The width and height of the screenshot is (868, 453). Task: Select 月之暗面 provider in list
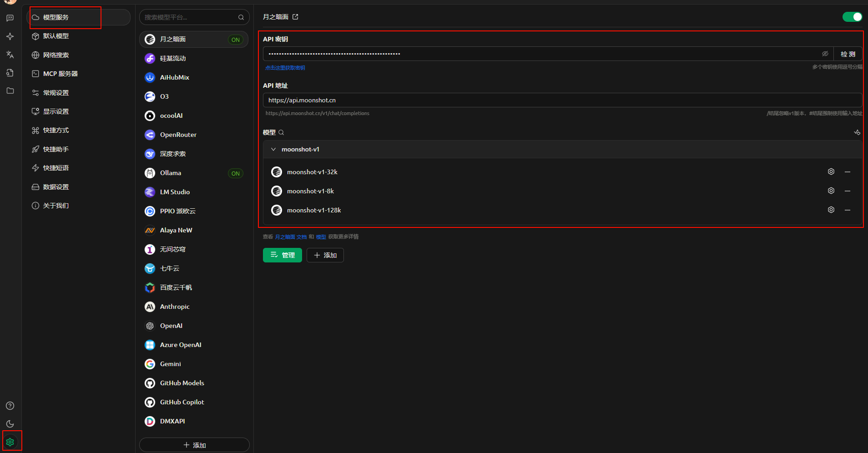pyautogui.click(x=194, y=39)
